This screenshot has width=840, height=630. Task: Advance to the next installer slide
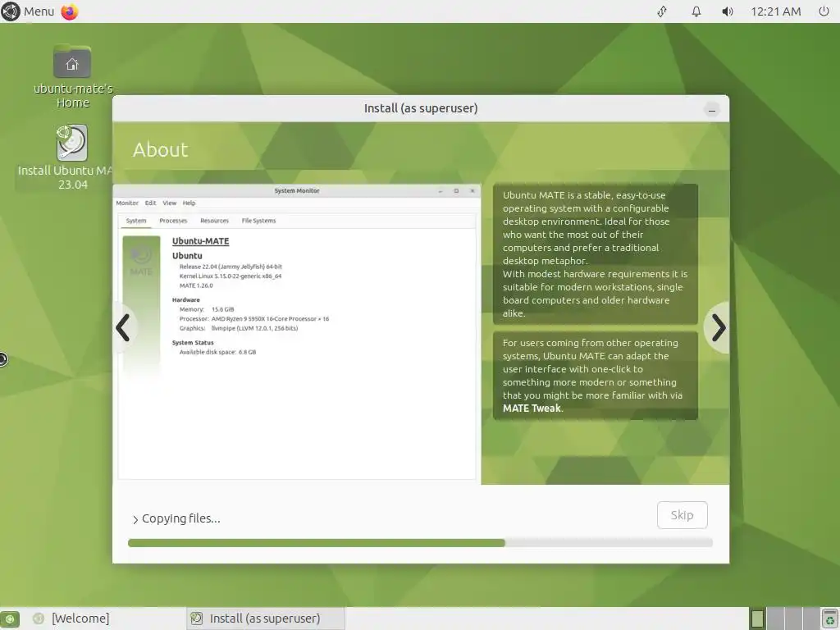click(718, 327)
